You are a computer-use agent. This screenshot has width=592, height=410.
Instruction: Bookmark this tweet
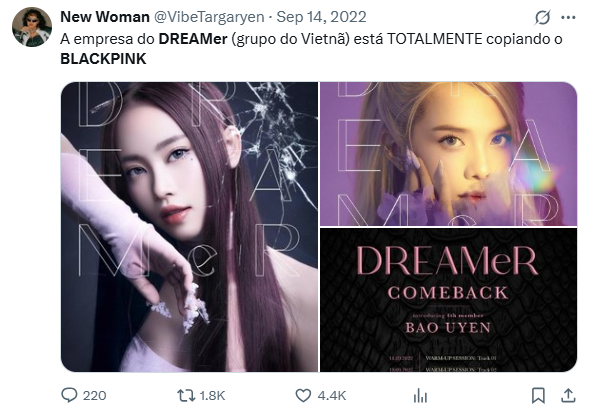coord(538,396)
